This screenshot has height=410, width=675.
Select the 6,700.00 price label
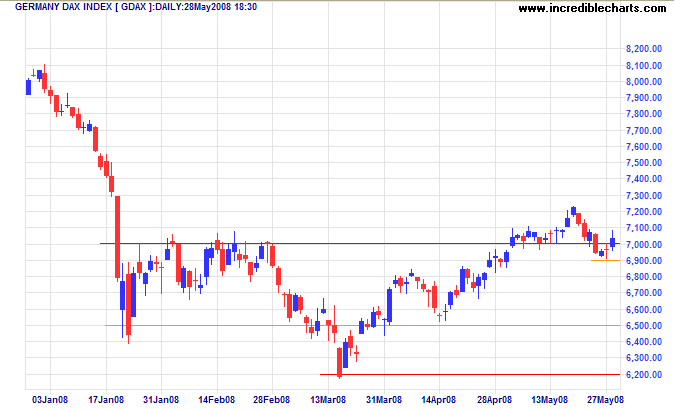point(644,293)
